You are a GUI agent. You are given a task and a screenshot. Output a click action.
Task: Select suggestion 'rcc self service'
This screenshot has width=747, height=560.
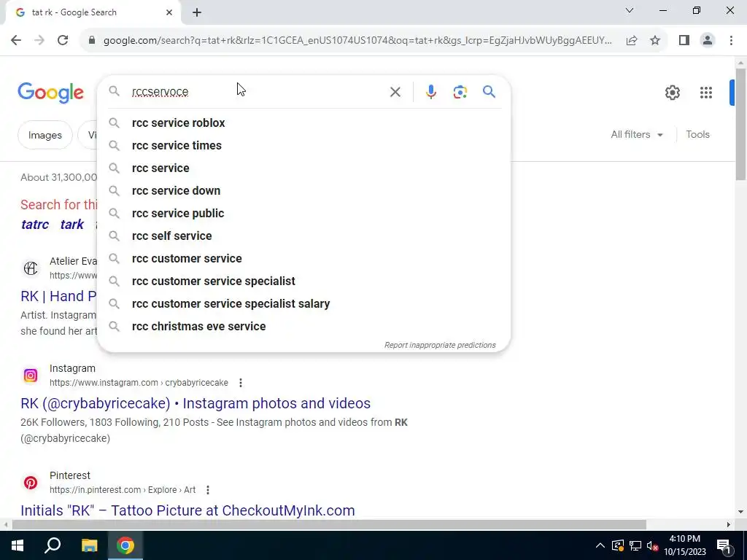coord(303,236)
